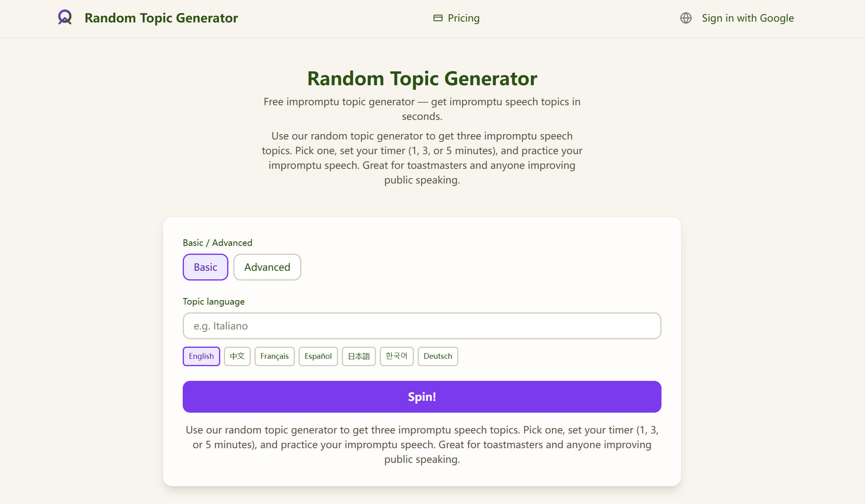Sign in with Google

click(748, 18)
